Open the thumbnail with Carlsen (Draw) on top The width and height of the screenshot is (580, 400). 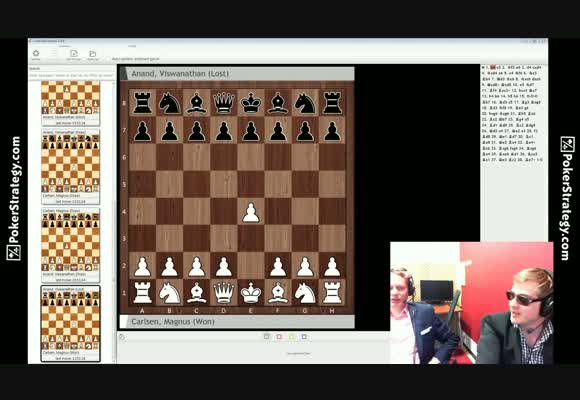tap(70, 245)
